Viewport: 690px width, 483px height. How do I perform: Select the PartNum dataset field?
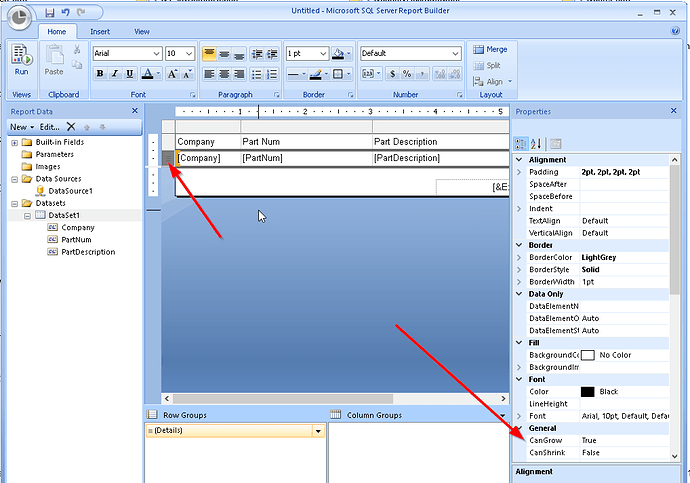click(76, 240)
